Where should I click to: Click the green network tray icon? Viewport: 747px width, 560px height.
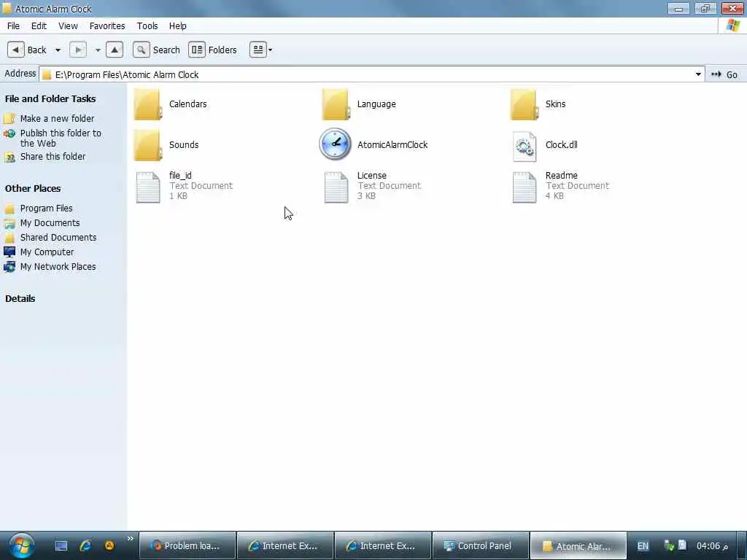click(x=669, y=545)
